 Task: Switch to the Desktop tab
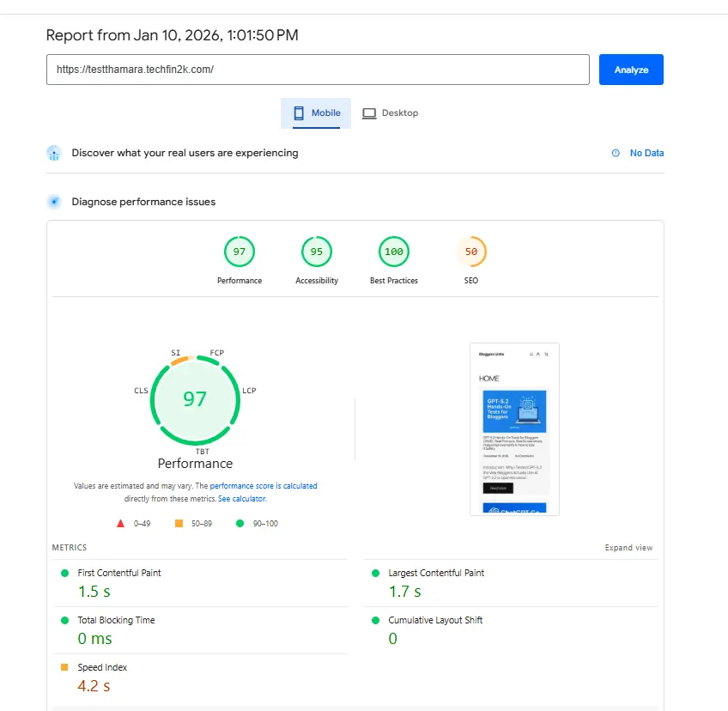(x=390, y=112)
